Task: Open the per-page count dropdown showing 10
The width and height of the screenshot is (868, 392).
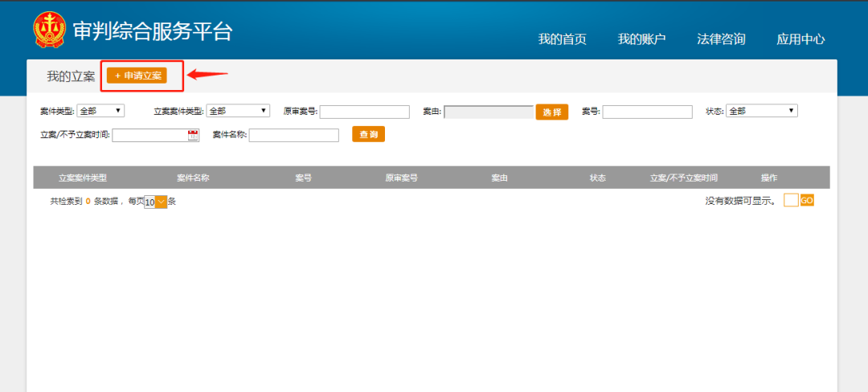Action: tap(156, 202)
